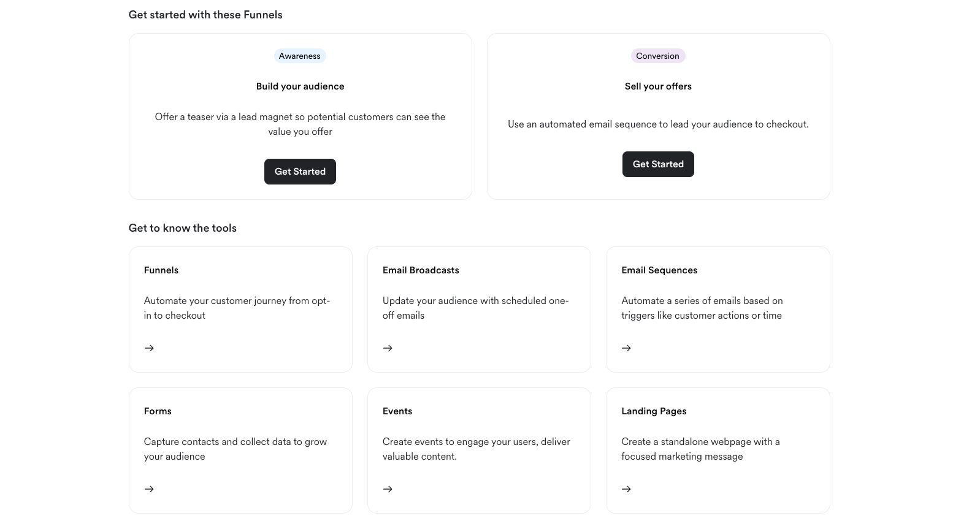
Task: Select the Awareness pill badge
Action: (300, 56)
